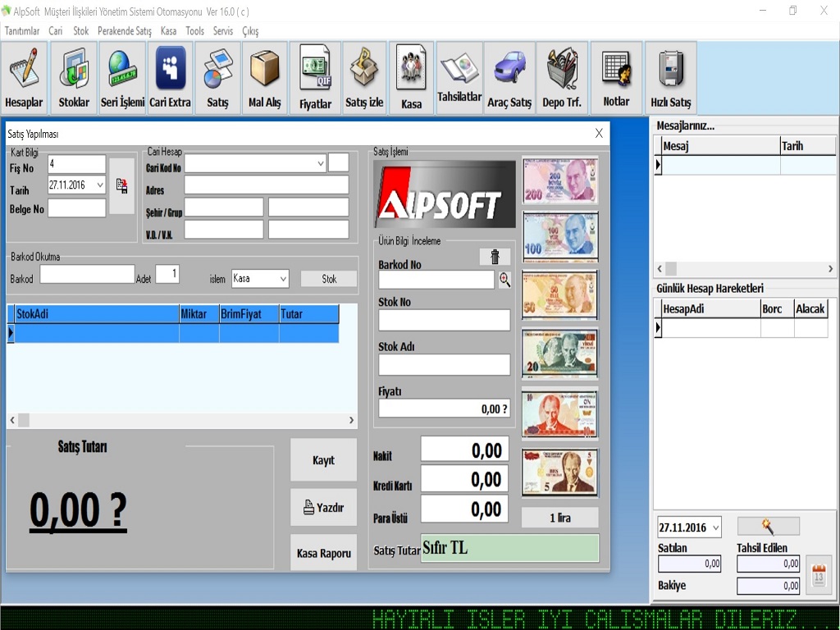Open Notlar toolbar icon
This screenshot has height=630, width=840.
[x=616, y=78]
